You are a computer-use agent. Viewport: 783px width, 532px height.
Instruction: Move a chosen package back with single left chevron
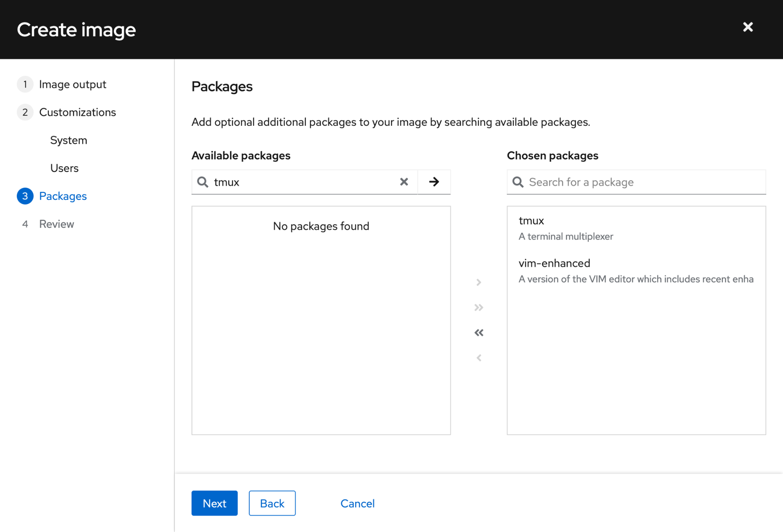[479, 357]
